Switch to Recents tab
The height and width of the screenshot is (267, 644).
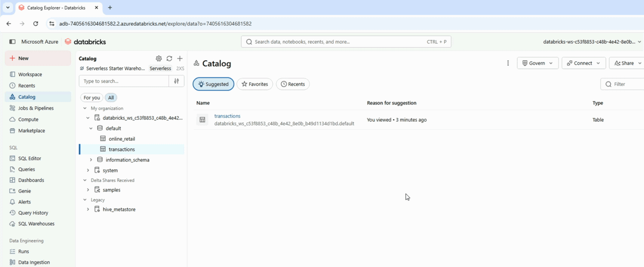tap(293, 84)
